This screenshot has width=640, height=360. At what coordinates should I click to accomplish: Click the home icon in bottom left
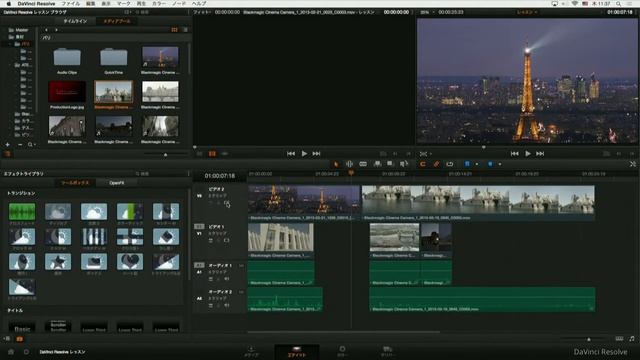11,351
